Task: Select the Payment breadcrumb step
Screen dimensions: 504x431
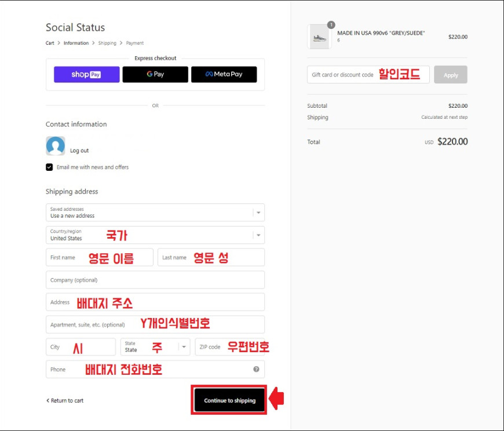Action: coord(134,43)
